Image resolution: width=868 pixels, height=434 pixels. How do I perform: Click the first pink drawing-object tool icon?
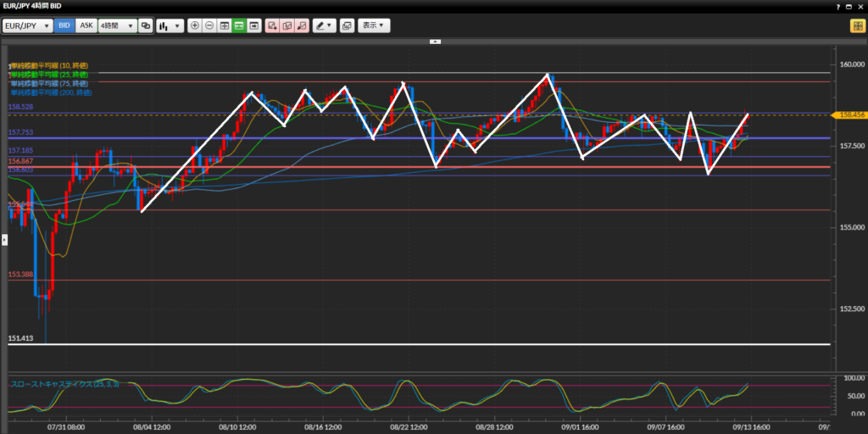(x=272, y=25)
